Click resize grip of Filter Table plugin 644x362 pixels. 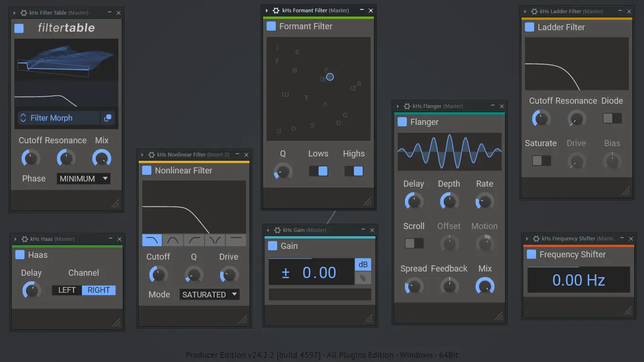coord(115,203)
